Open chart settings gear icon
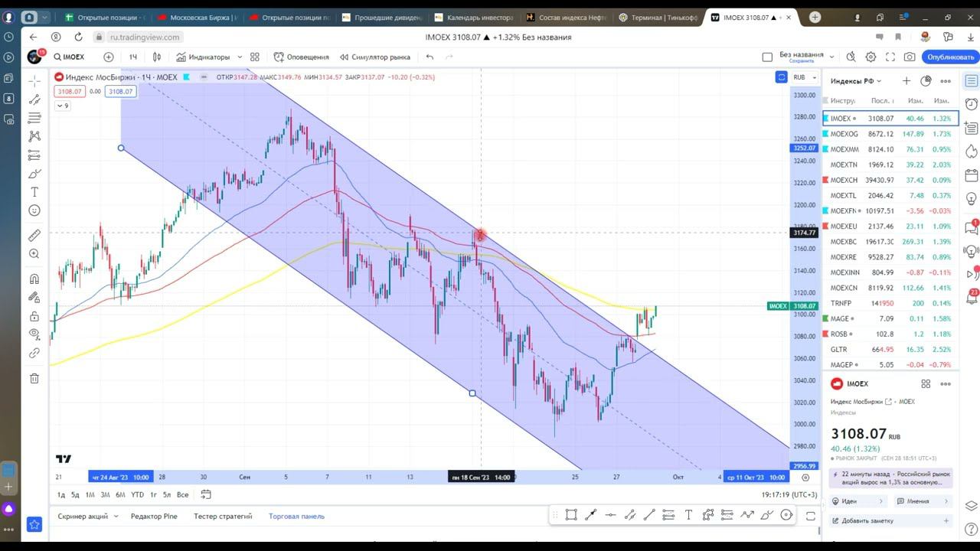 (x=871, y=57)
